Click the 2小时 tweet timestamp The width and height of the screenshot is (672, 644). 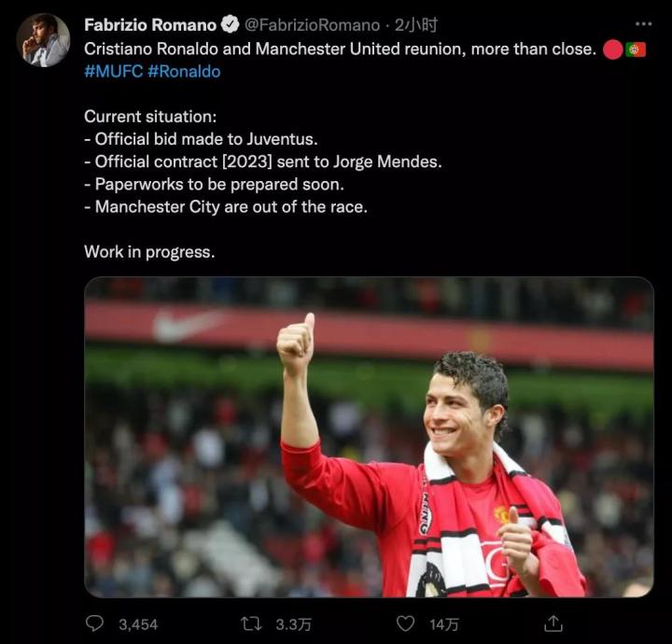(x=416, y=25)
